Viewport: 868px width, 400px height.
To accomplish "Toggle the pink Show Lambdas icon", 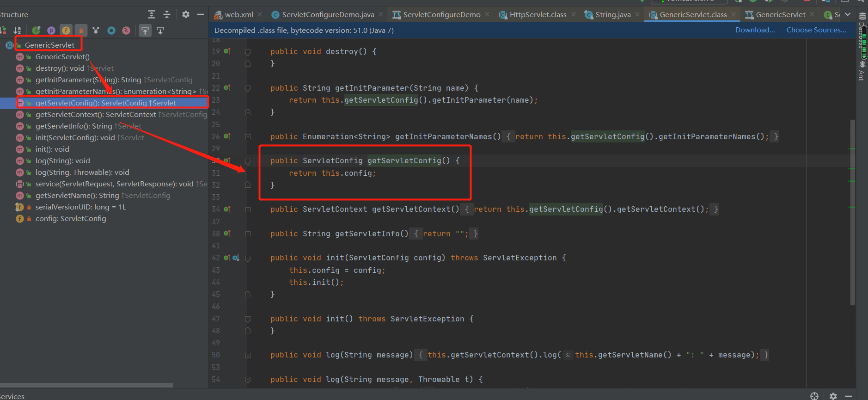I will [126, 31].
